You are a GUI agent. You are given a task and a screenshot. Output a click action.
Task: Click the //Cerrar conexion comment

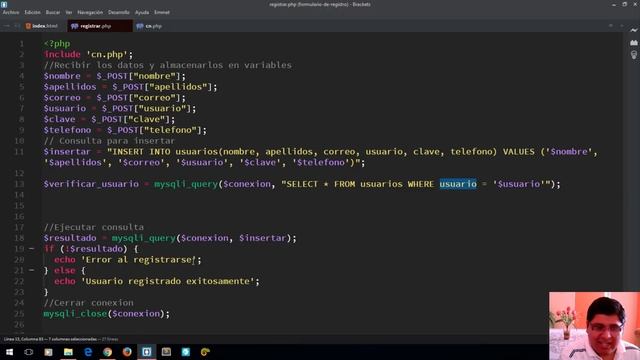89,303
